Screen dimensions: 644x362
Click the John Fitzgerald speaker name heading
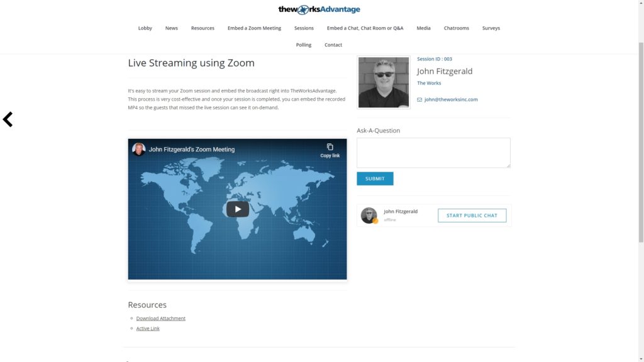click(x=445, y=71)
